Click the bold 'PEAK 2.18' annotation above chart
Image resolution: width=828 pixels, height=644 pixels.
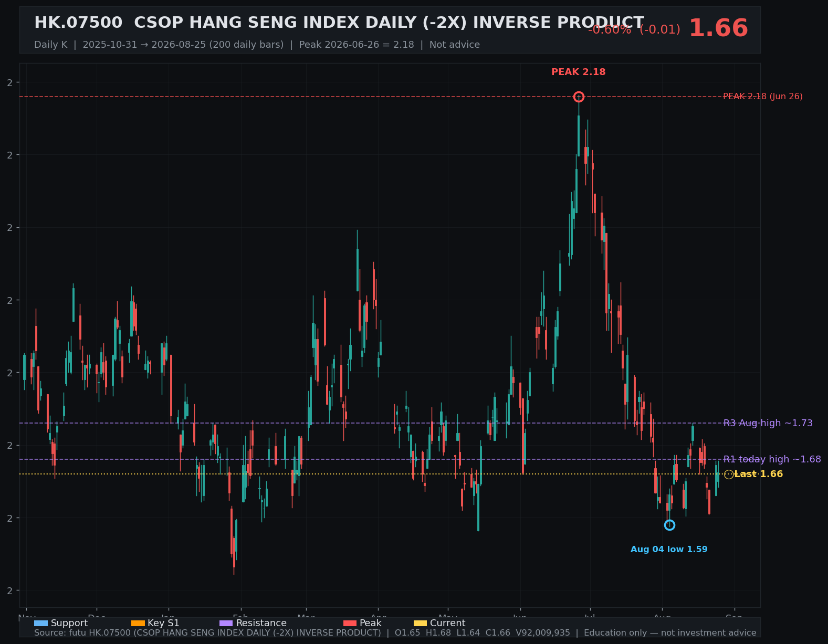click(579, 72)
